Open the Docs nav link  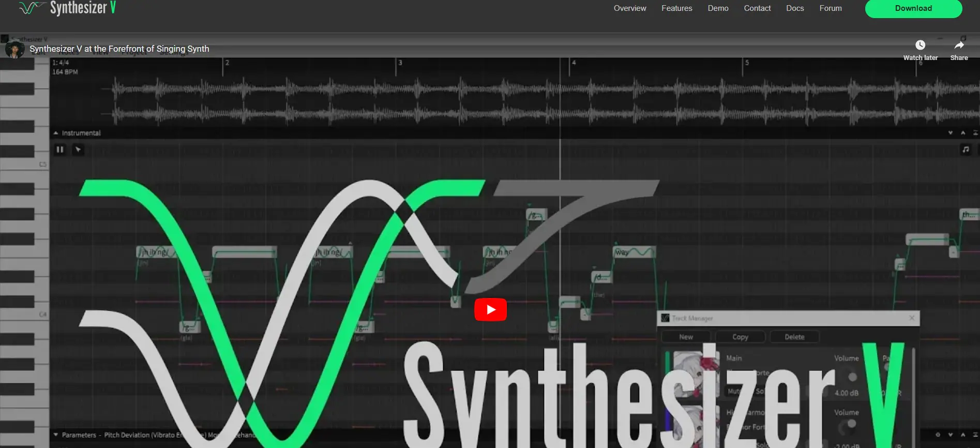[795, 8]
